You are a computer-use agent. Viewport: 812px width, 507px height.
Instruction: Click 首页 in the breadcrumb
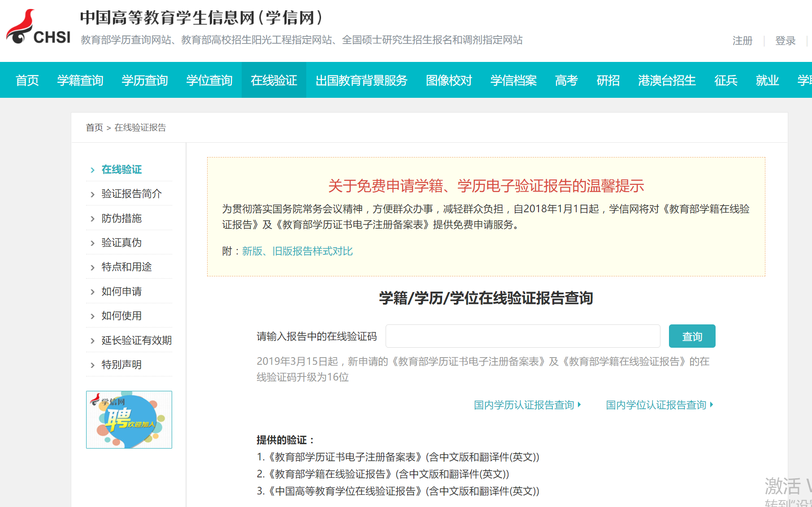pos(94,127)
